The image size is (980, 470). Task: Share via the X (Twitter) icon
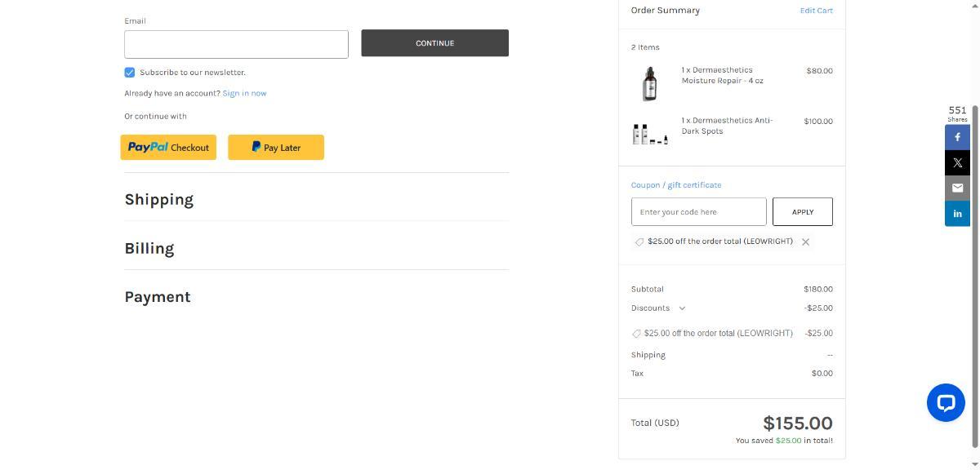point(957,162)
